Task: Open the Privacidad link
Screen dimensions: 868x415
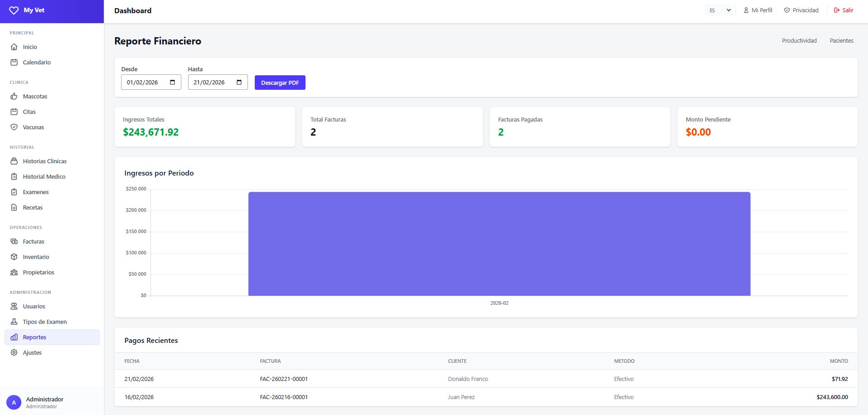Action: [801, 10]
